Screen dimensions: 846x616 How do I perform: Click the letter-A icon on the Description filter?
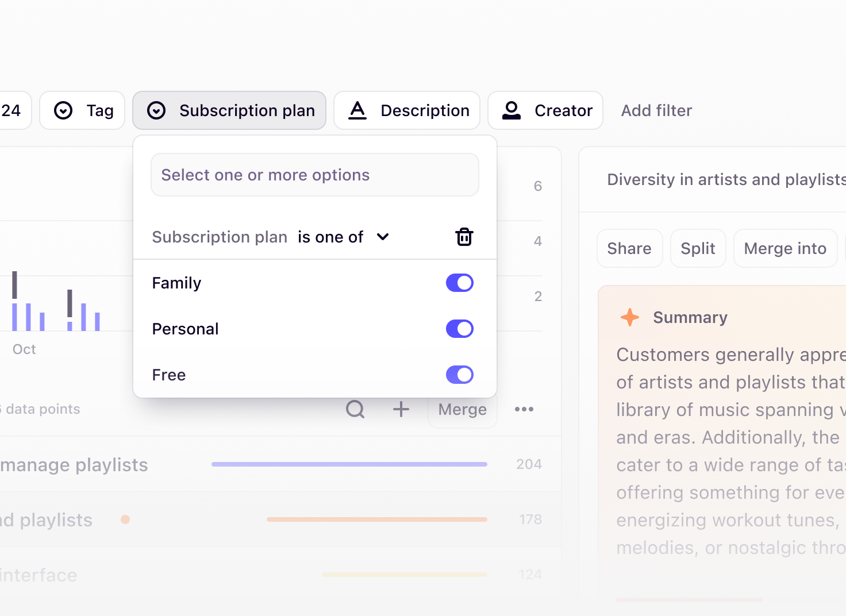[x=357, y=110]
